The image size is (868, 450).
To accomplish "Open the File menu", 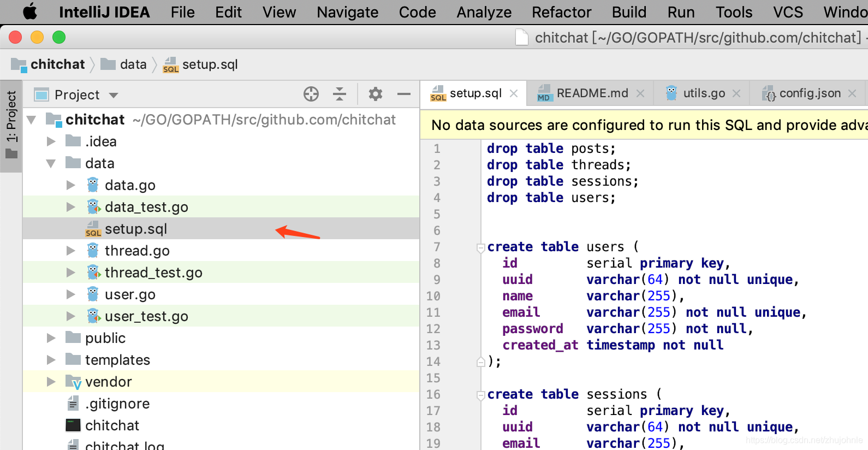I will click(x=182, y=12).
